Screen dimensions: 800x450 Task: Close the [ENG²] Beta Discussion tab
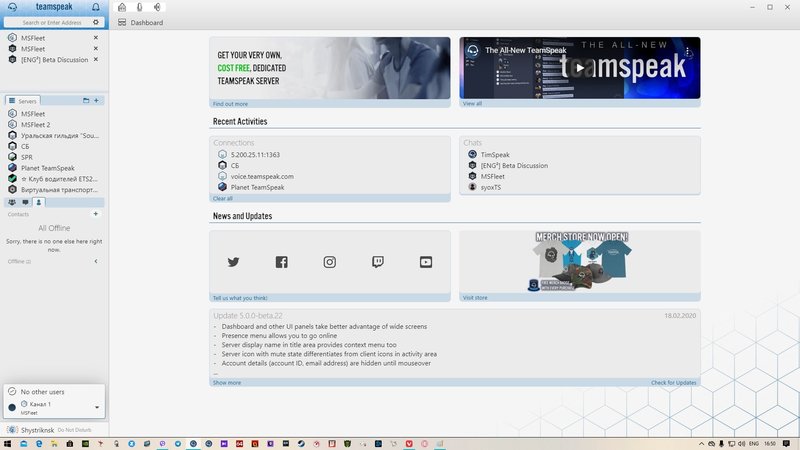pyautogui.click(x=95, y=60)
